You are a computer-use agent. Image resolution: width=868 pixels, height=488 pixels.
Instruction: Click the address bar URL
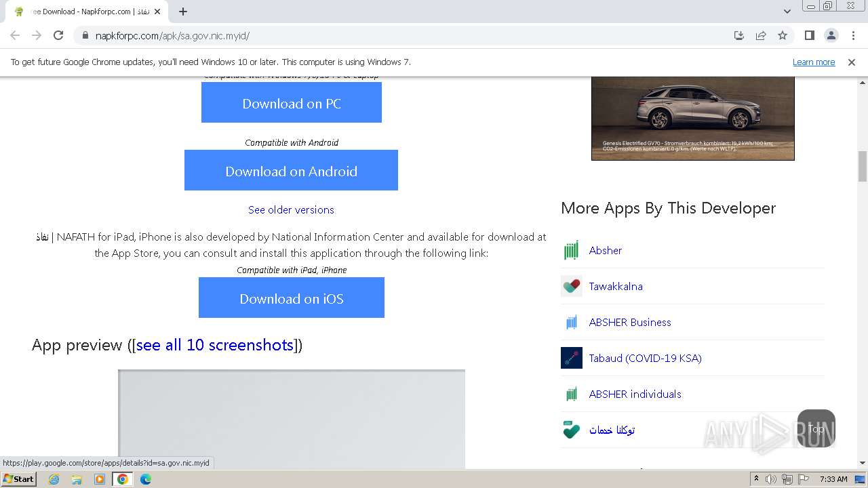[172, 36]
